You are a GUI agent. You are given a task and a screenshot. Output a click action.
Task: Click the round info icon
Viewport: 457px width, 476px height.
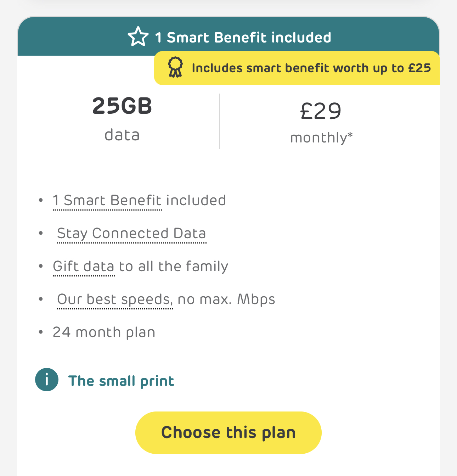pyautogui.click(x=47, y=380)
